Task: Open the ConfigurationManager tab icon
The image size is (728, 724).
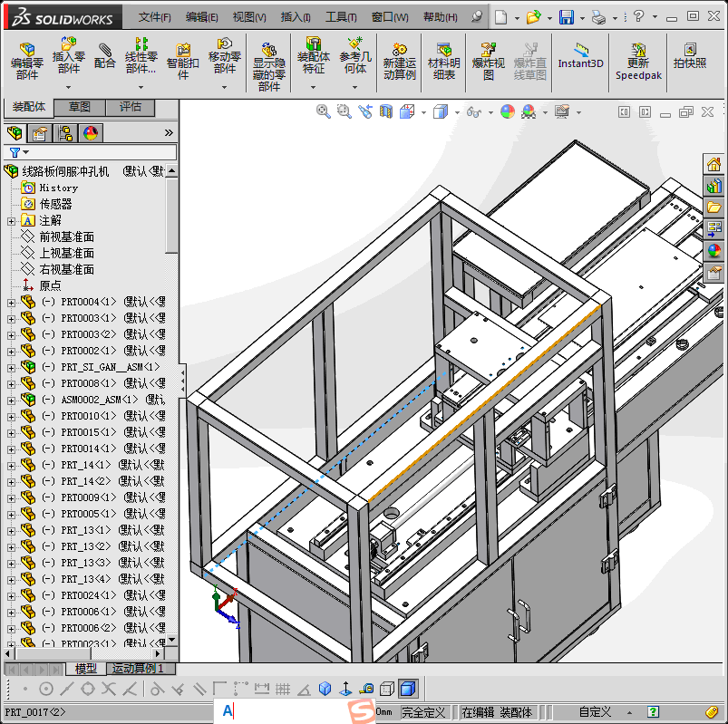Action: pos(65,134)
